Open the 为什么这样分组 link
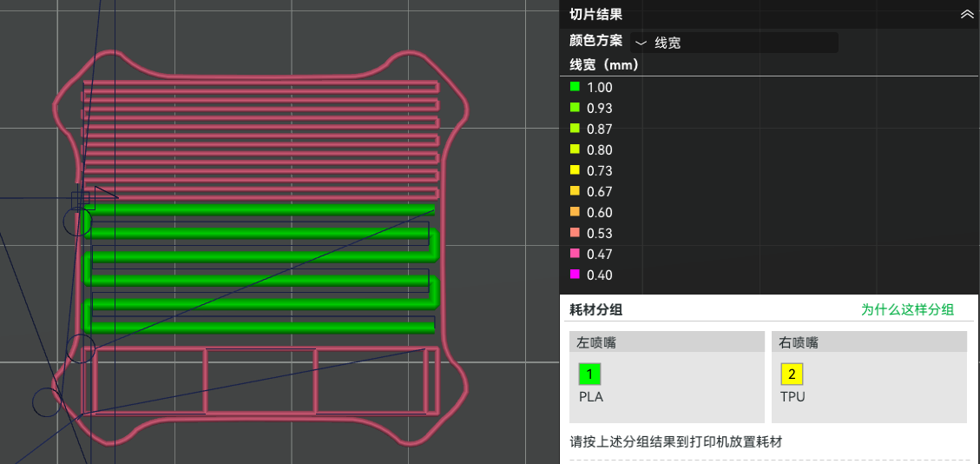 point(907,309)
